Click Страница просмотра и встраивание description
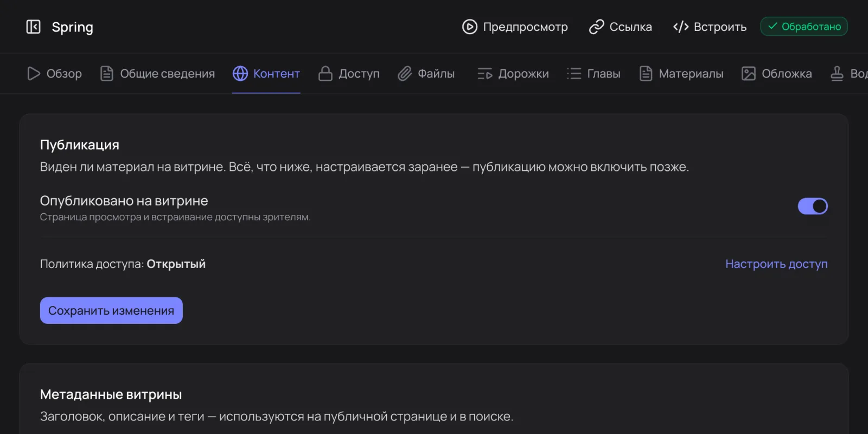This screenshot has height=434, width=868. [x=175, y=217]
